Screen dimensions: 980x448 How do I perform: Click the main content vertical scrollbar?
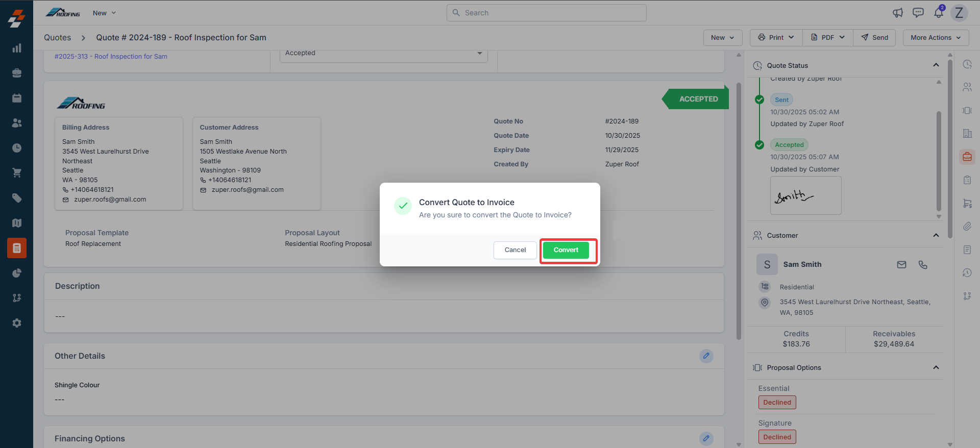[739, 210]
